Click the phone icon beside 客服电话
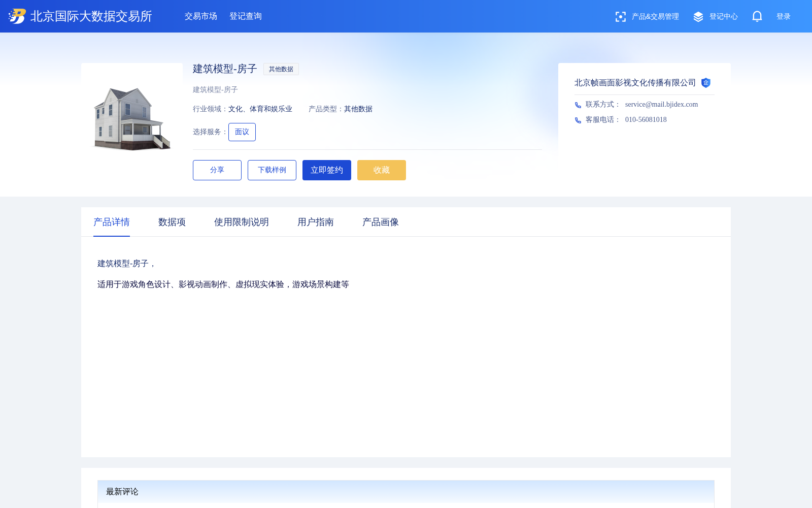The height and width of the screenshot is (508, 812). [578, 120]
